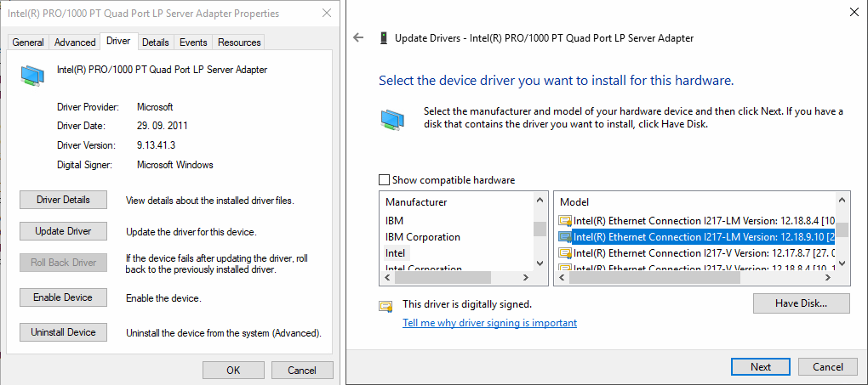The image size is (868, 385).
Task: Click the Model list horizontal scrollbar thumb
Action: (654, 278)
